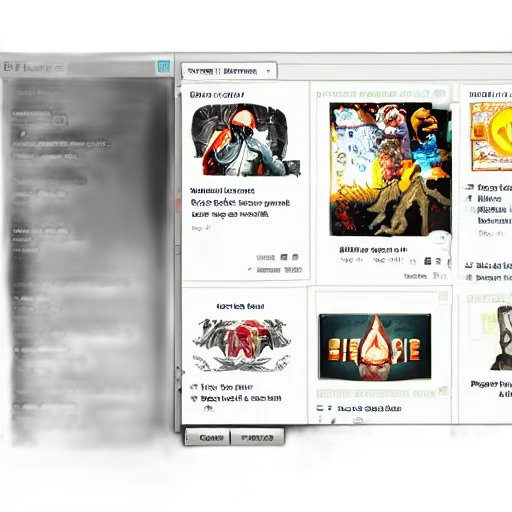Toggle the small checkbox in the flame card's caption row
Screen dimensions: 512x512
point(320,408)
